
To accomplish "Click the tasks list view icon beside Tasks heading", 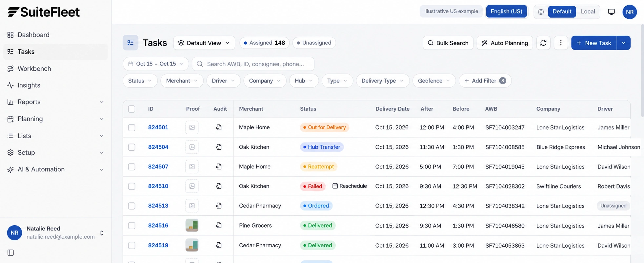I will pos(131,43).
